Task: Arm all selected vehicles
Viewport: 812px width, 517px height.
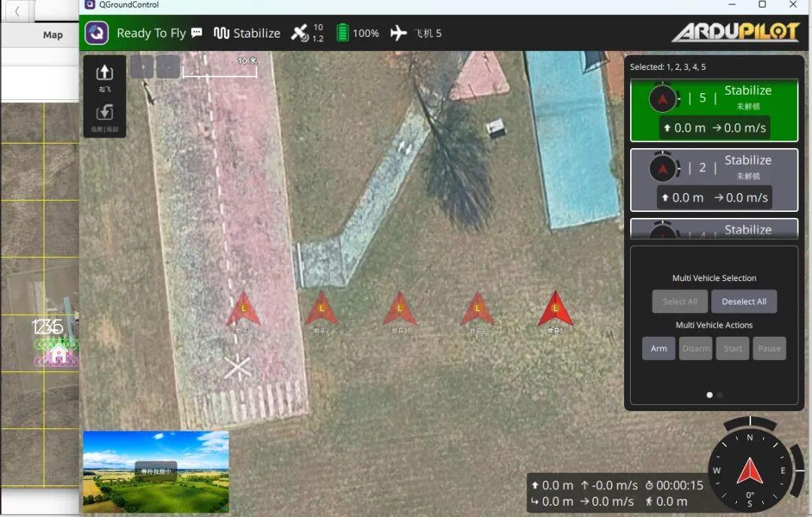Action: [x=659, y=348]
